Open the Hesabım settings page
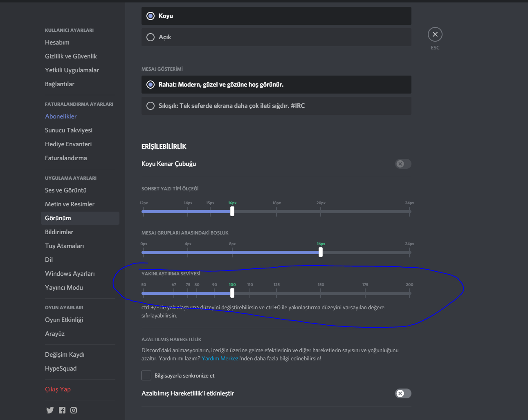528x420 pixels. coord(80,42)
